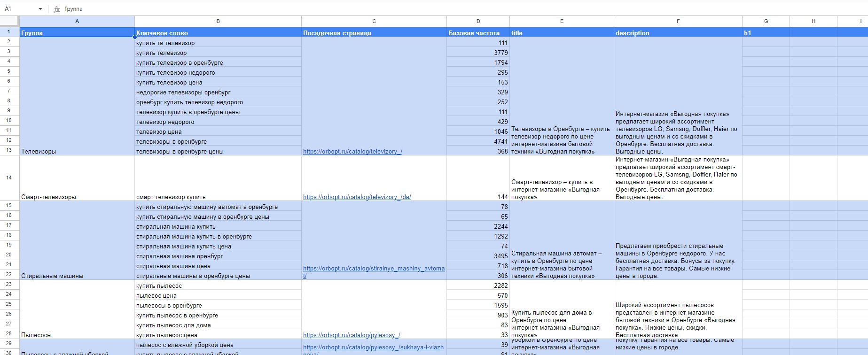Select description cell mentioning смарт-телевизоров LG
This screenshot has width=868, height=355.
pos(678,178)
